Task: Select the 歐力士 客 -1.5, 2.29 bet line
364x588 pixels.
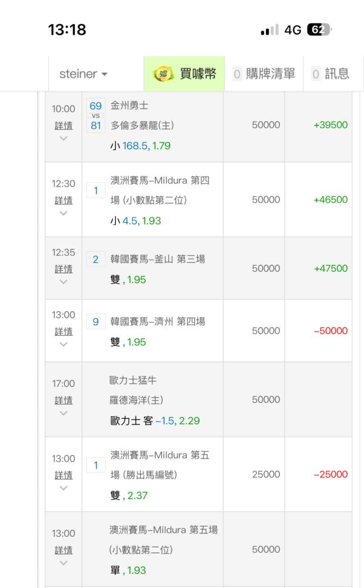Action: 155,421
